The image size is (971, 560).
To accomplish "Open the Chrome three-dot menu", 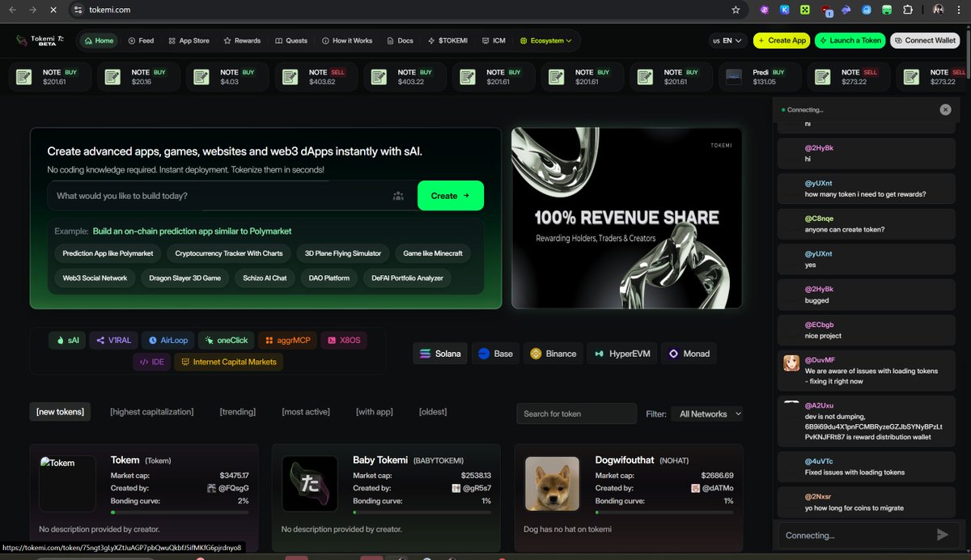I will click(960, 10).
